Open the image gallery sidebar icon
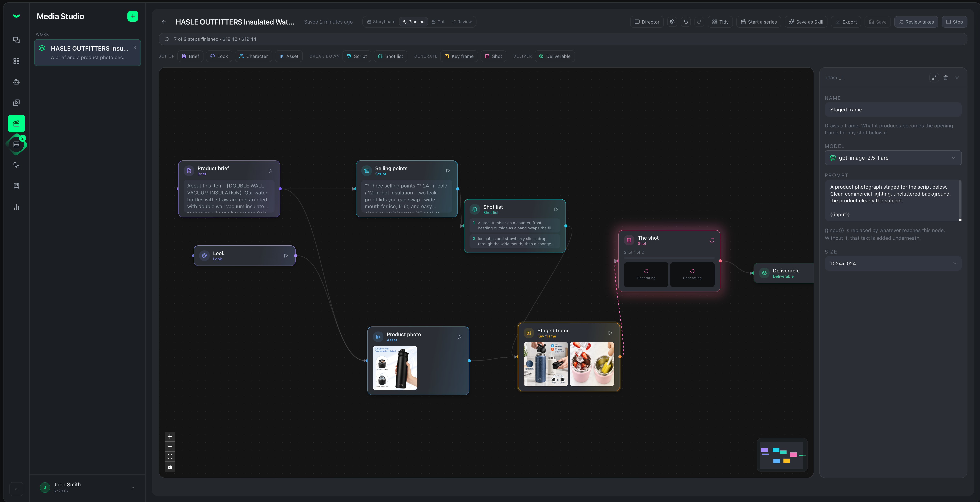The width and height of the screenshot is (980, 502). [x=16, y=103]
